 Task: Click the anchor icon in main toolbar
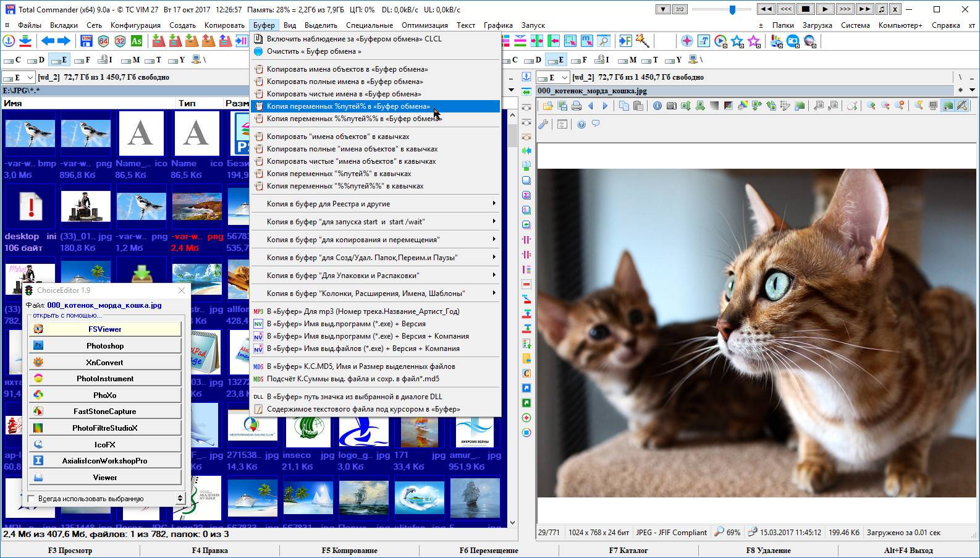coord(9,41)
